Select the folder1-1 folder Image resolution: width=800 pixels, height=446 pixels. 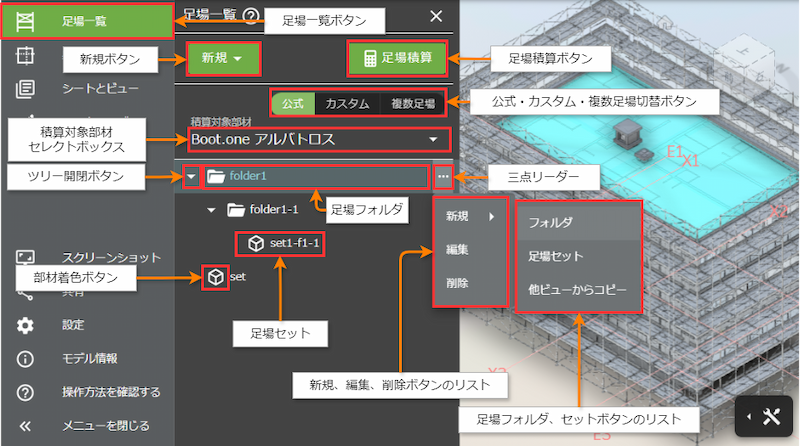tap(263, 210)
